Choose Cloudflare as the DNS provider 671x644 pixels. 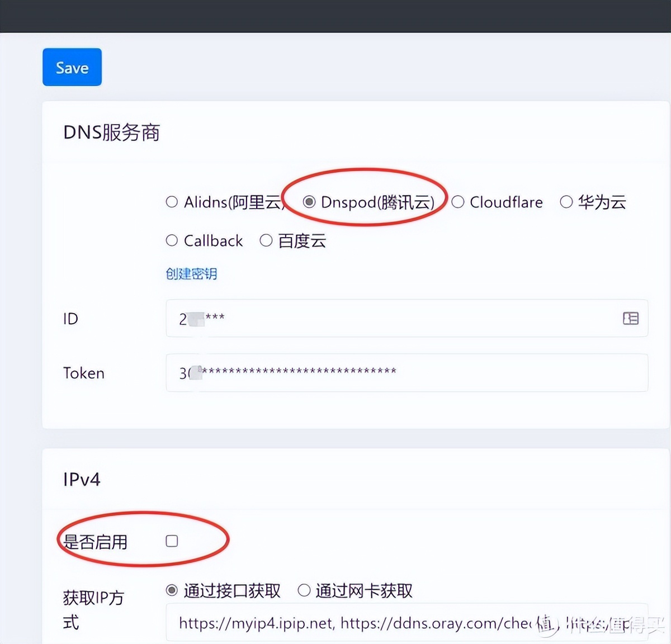pos(459,202)
